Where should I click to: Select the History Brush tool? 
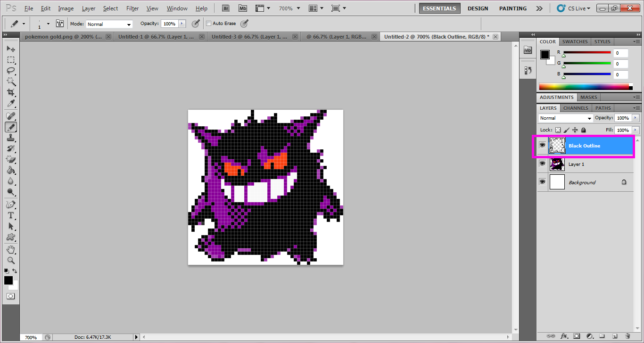(10, 148)
